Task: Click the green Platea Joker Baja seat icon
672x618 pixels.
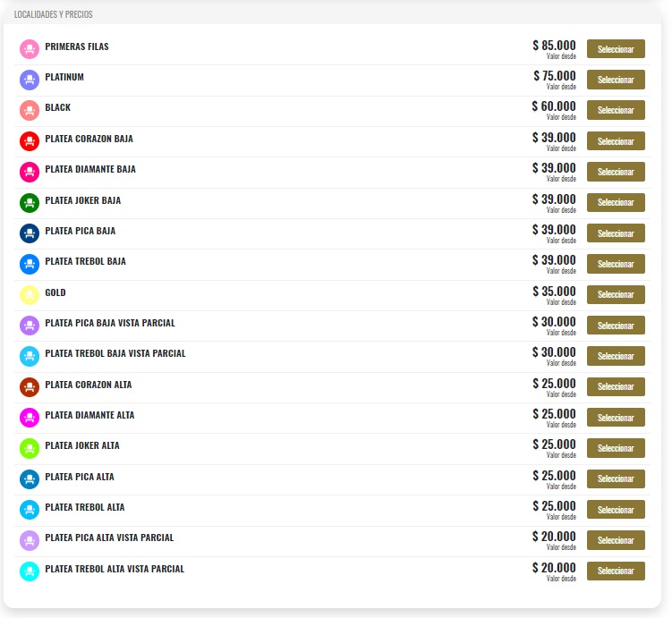Action: [x=30, y=203]
